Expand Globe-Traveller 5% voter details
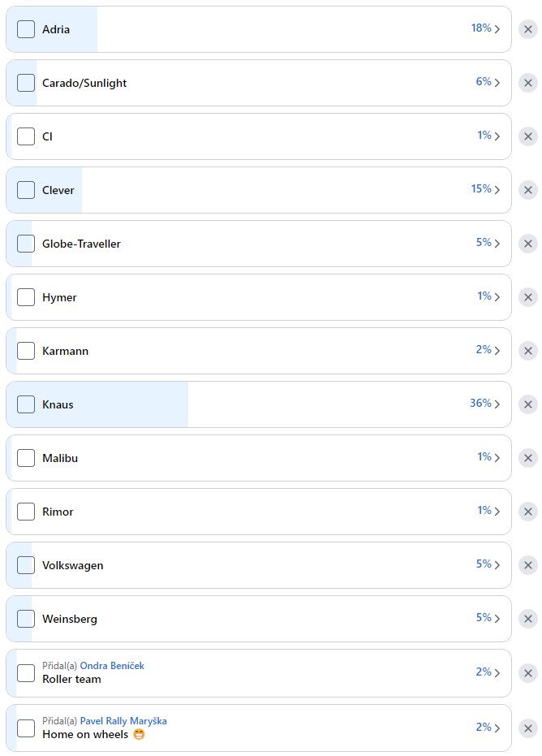The image size is (542, 756). pyautogui.click(x=488, y=243)
